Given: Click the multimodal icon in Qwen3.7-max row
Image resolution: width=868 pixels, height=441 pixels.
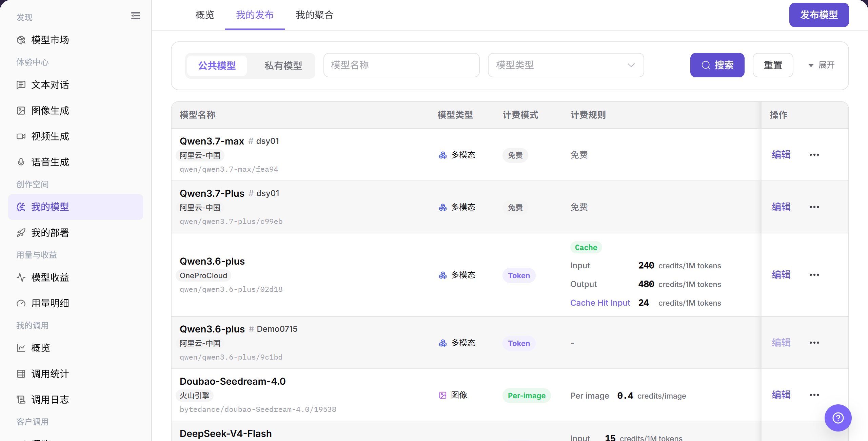Looking at the screenshot, I should [x=443, y=155].
